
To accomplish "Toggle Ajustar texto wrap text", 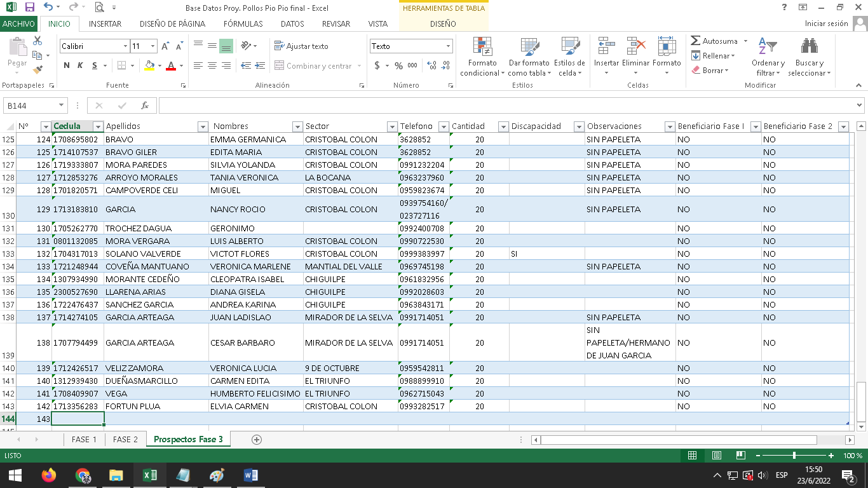I will click(x=301, y=46).
